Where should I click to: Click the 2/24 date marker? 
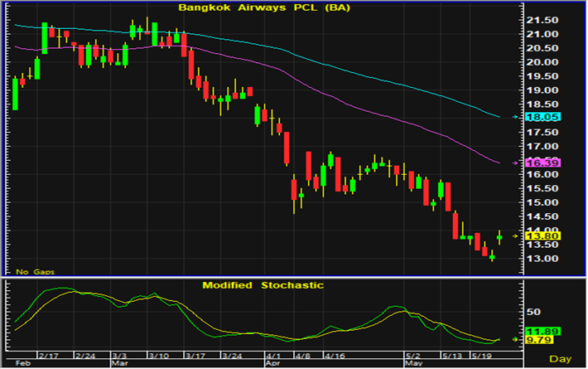(x=85, y=356)
